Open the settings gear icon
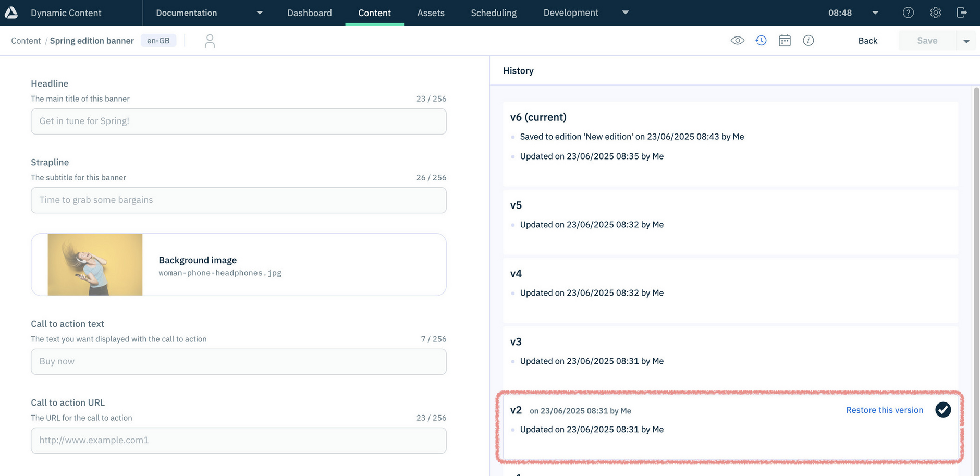The height and width of the screenshot is (476, 980). (935, 13)
